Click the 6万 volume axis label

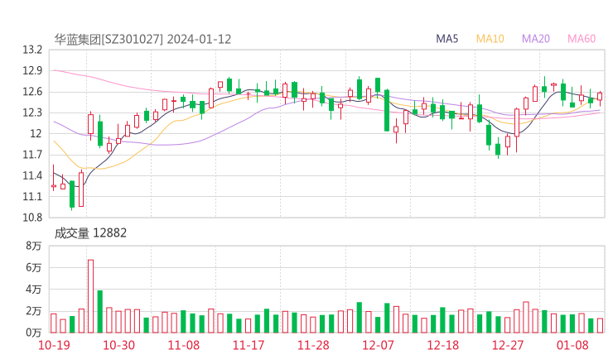[34, 267]
